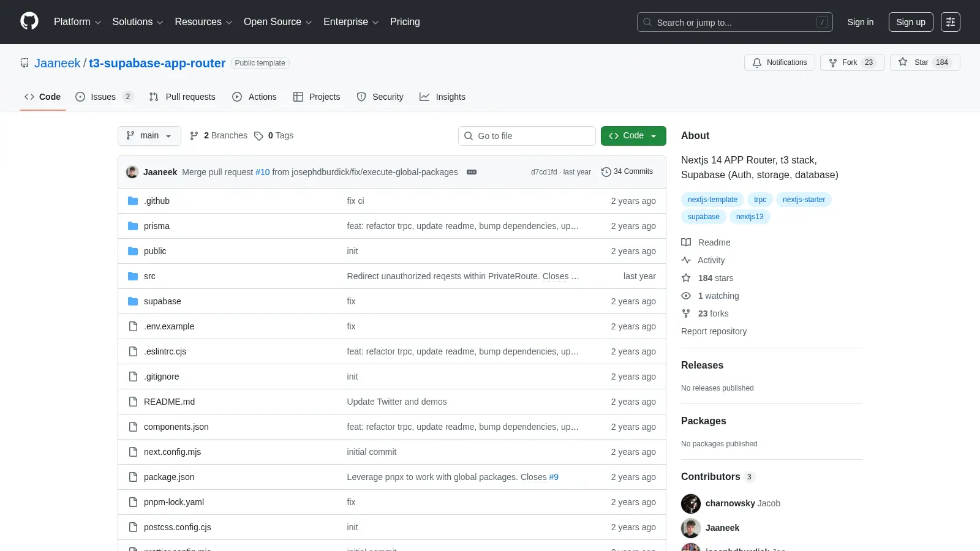This screenshot has width=980, height=551.
Task: Open the pnpm-lock.yaml file
Action: tap(174, 502)
